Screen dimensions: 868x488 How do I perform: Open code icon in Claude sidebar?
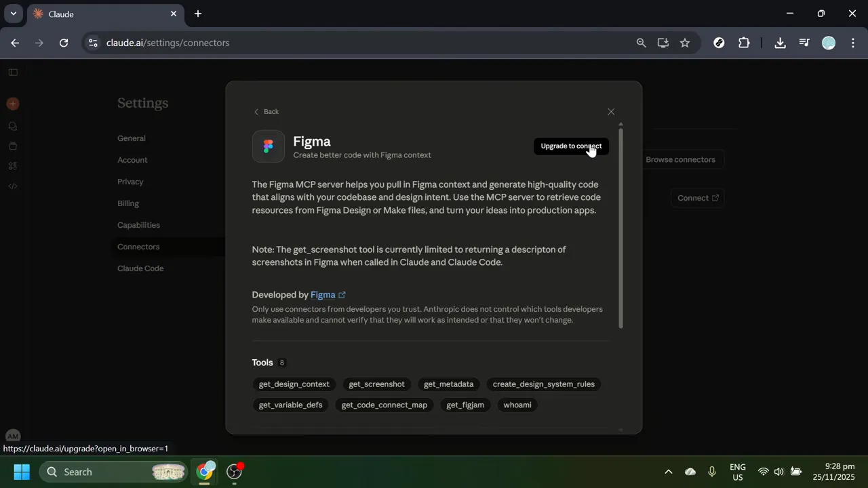[x=13, y=186]
